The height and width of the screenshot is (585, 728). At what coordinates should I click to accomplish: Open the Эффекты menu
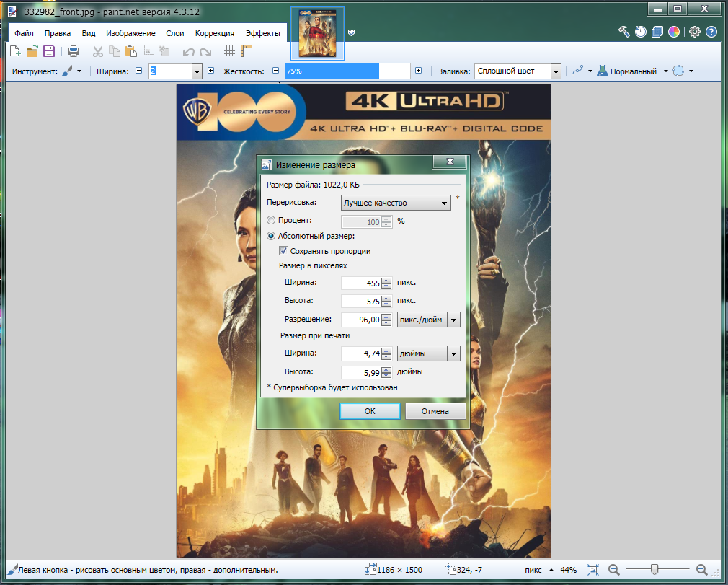[x=263, y=33]
